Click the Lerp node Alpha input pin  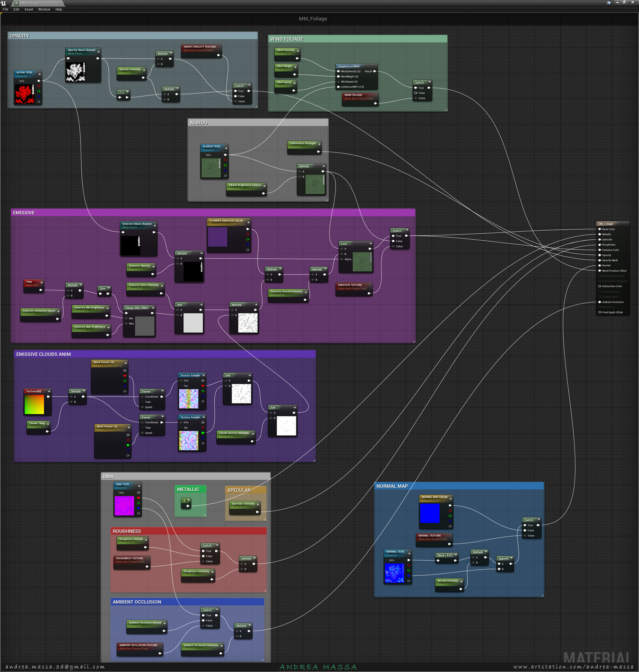click(x=342, y=259)
